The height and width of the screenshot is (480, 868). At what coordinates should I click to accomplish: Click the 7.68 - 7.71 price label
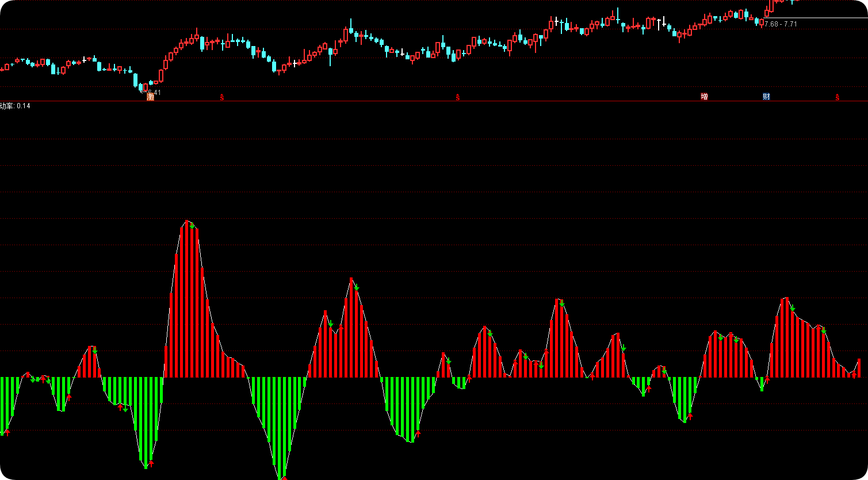point(781,24)
